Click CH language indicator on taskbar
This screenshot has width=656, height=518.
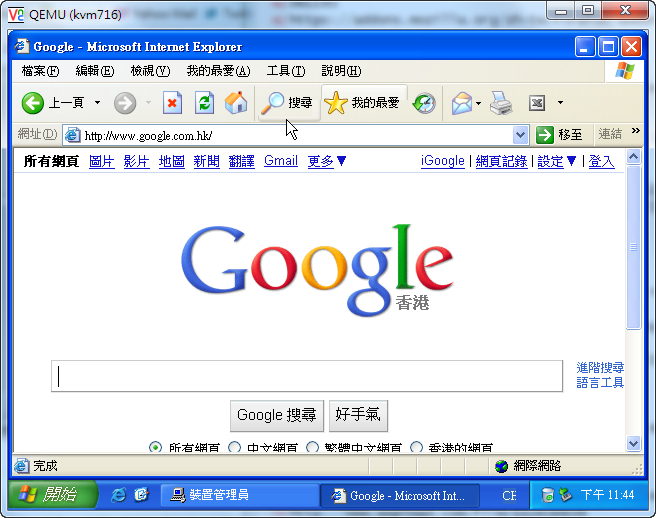[x=509, y=496]
